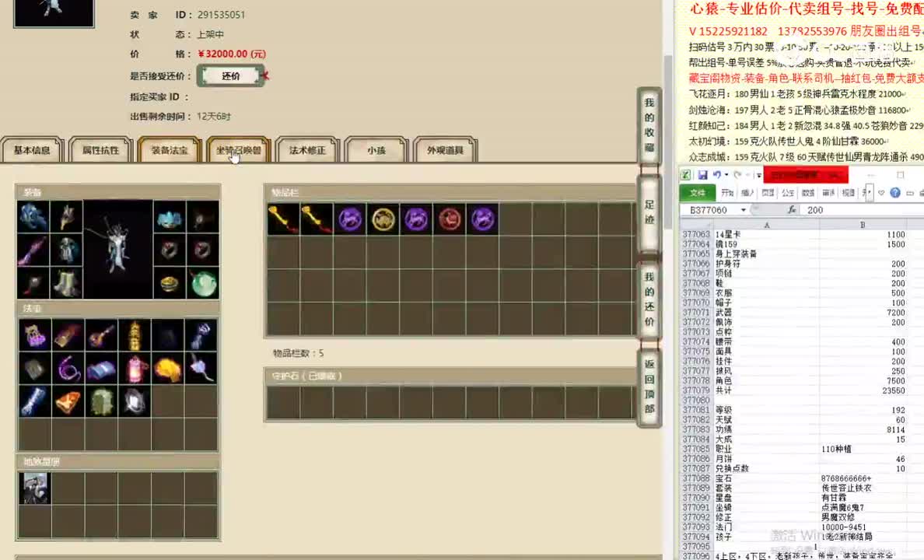The image size is (924, 560).
Task: Select the green orb equipment icon
Action: [203, 285]
